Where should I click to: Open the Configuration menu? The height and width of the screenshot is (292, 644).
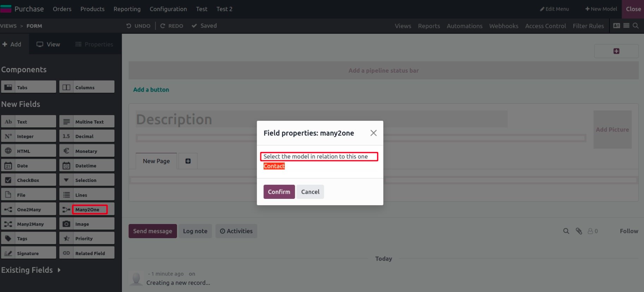[168, 9]
